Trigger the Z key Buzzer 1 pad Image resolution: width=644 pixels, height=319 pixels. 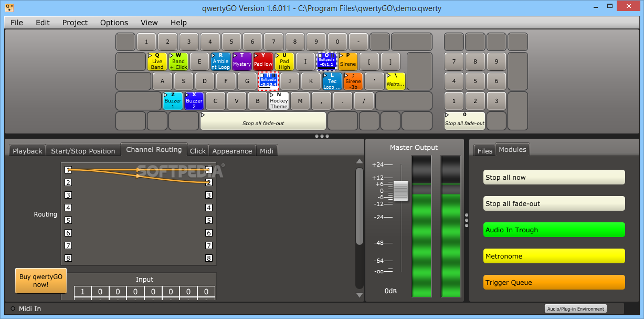173,101
